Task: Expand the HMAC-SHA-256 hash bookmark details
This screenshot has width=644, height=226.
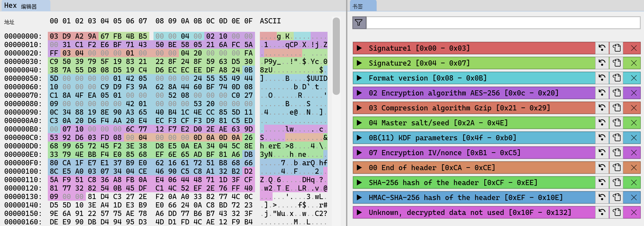Action: tap(359, 197)
